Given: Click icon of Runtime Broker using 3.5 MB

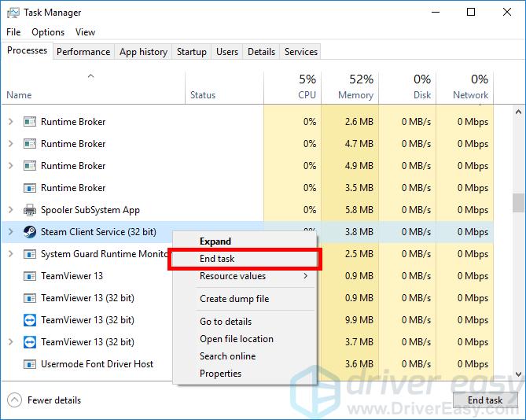Looking at the screenshot, I should [30, 188].
